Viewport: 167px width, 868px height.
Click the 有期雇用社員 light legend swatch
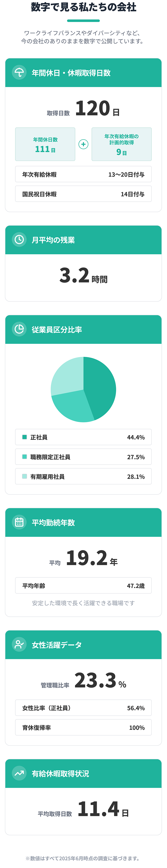coord(25,476)
